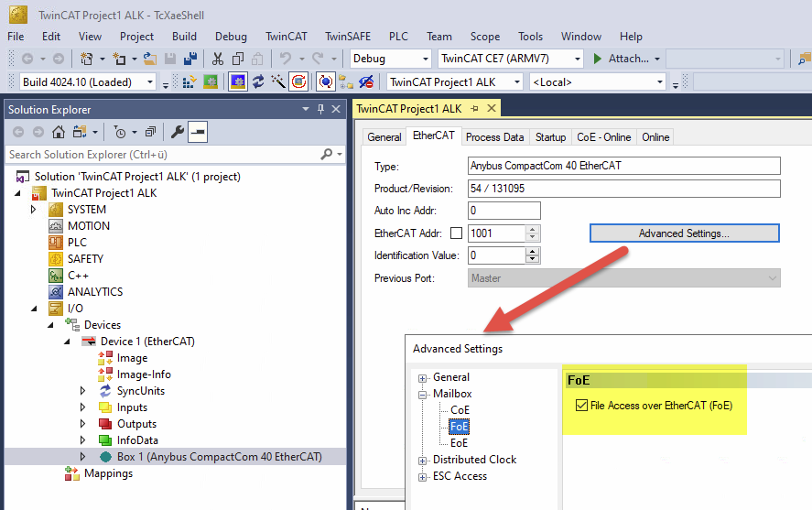The image size is (812, 510).
Task: Click the Open File folder icon
Action: click(150, 59)
